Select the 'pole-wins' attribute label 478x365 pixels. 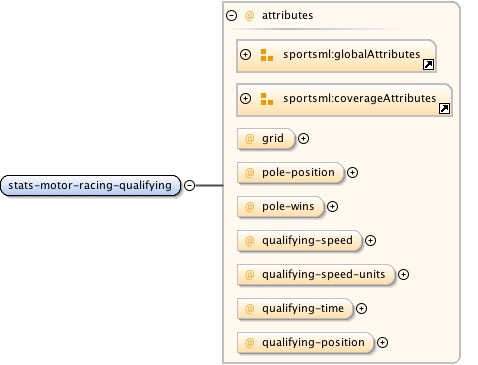click(x=288, y=207)
